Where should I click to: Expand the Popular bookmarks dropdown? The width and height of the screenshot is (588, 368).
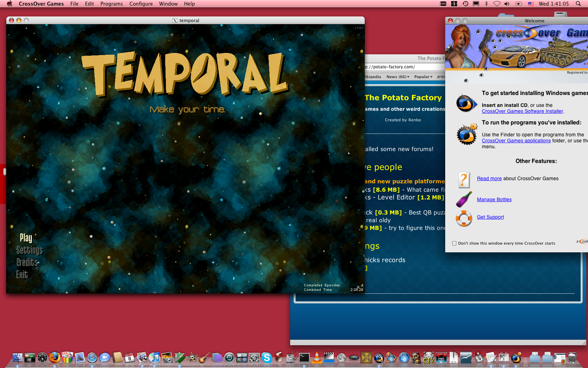[x=423, y=76]
